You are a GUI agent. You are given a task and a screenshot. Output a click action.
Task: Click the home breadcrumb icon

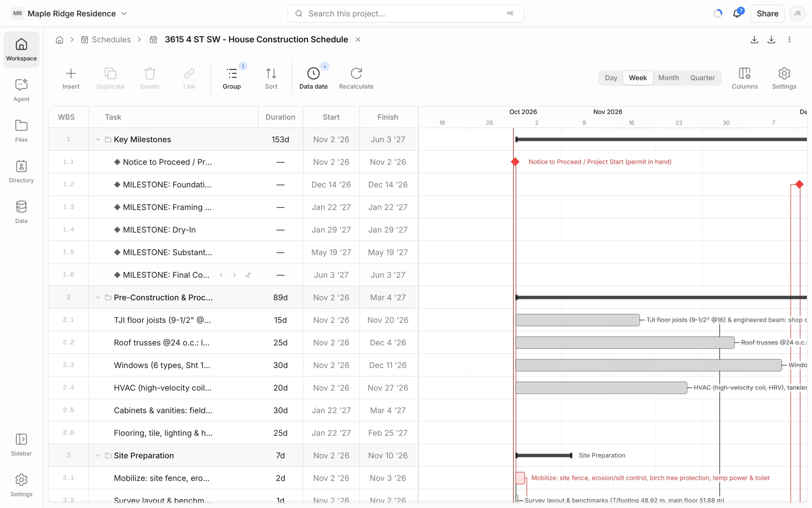point(59,40)
